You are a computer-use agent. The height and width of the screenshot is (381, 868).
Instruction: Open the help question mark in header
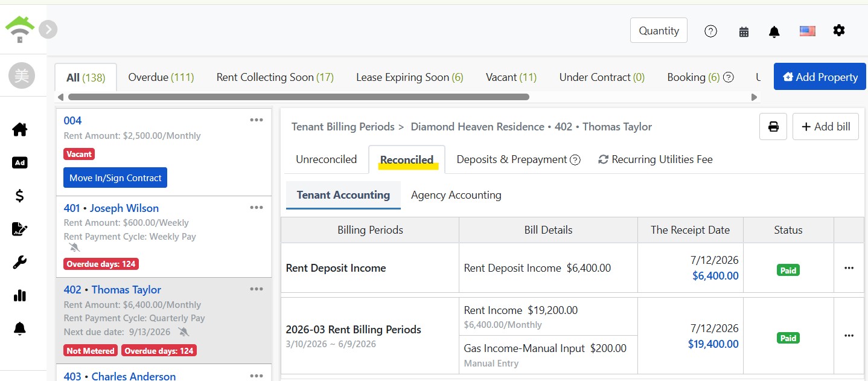coord(711,31)
